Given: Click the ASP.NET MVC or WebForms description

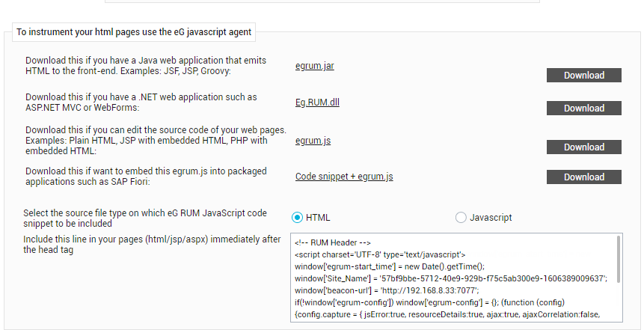Looking at the screenshot, I should [x=141, y=103].
